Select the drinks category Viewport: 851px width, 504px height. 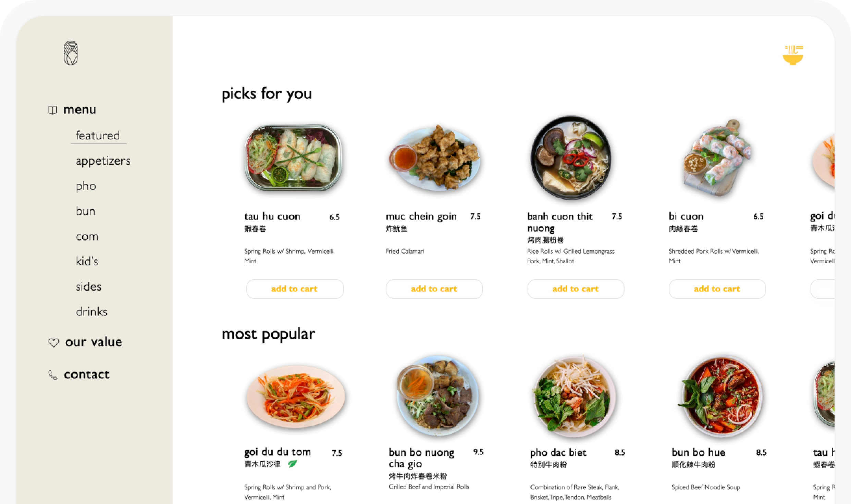click(91, 312)
